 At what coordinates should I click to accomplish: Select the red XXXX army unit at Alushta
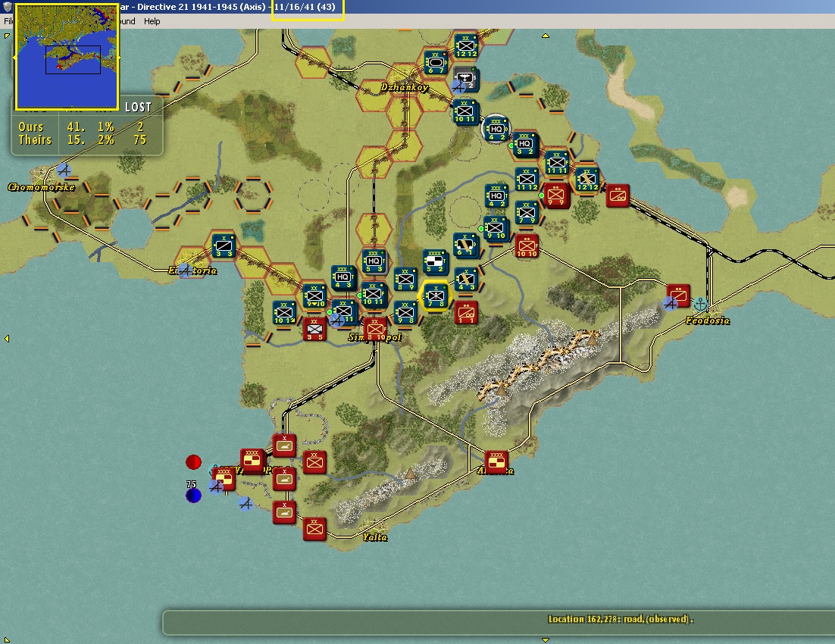[496, 462]
